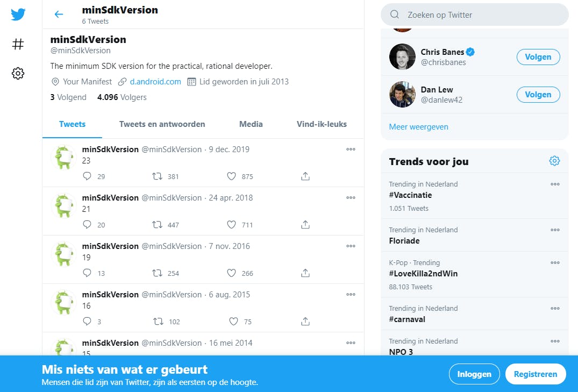Screen dimensions: 578x392
Task: Share the 6 aug. 2015 tweet
Action: pos(305,322)
